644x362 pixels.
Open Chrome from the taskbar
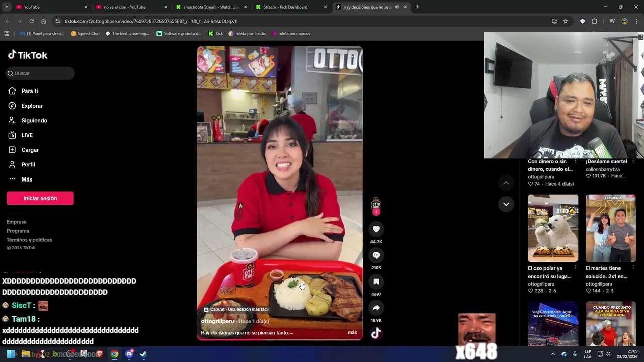point(114,354)
